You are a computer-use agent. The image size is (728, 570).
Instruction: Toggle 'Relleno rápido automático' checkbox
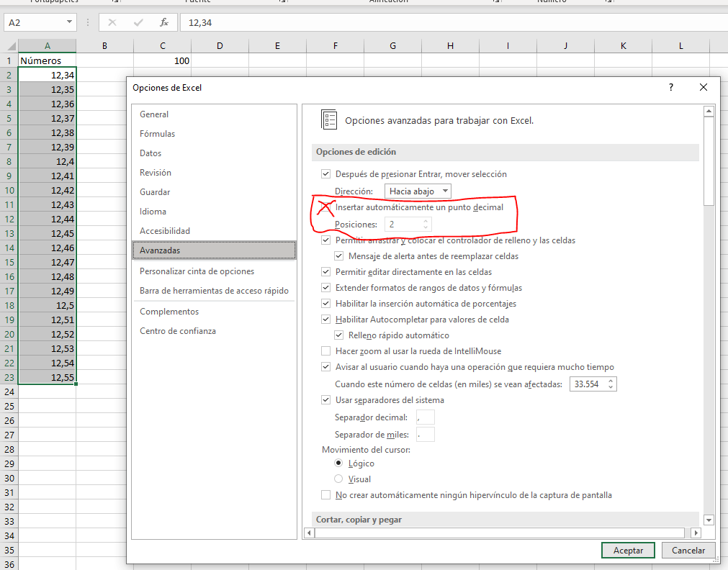(x=339, y=335)
